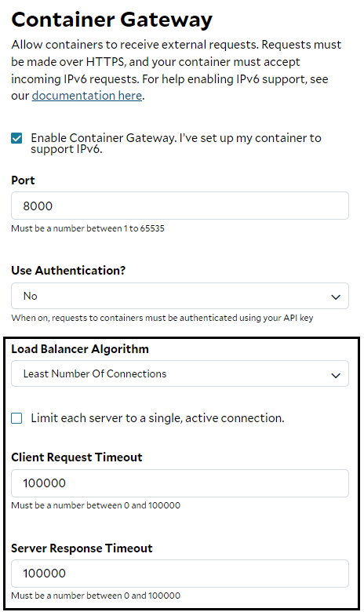Click the 8000 value in Port field
Image resolution: width=364 pixels, height=612 pixels.
38,206
